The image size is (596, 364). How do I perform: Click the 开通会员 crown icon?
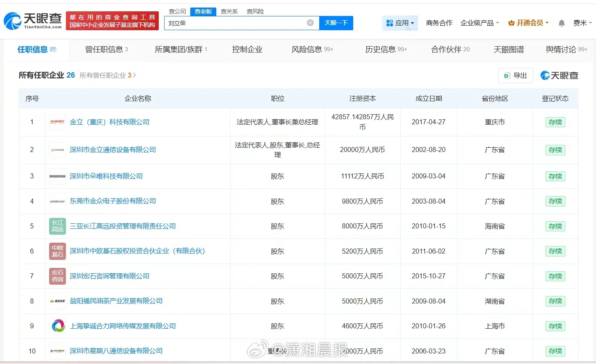(x=512, y=23)
